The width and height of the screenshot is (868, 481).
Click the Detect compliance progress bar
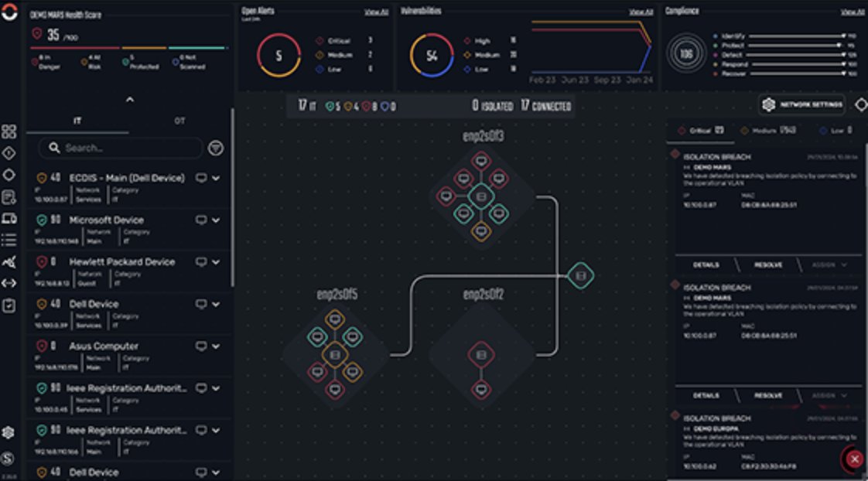pos(797,55)
